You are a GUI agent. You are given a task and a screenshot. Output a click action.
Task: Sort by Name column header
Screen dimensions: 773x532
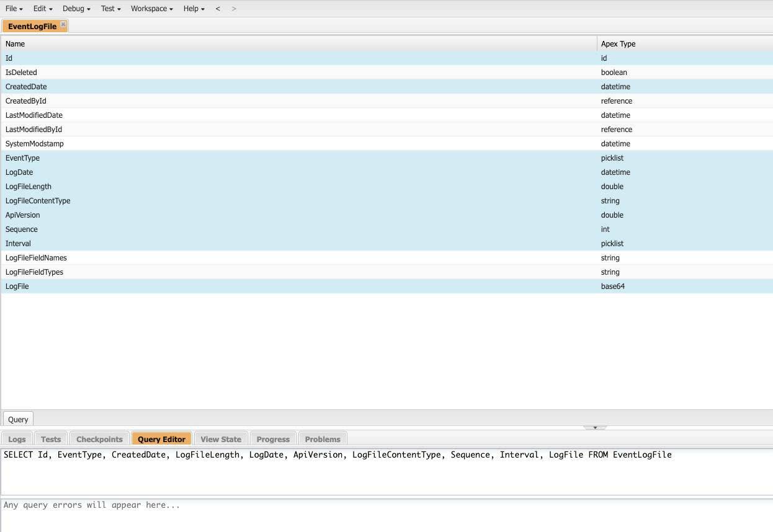coord(299,44)
